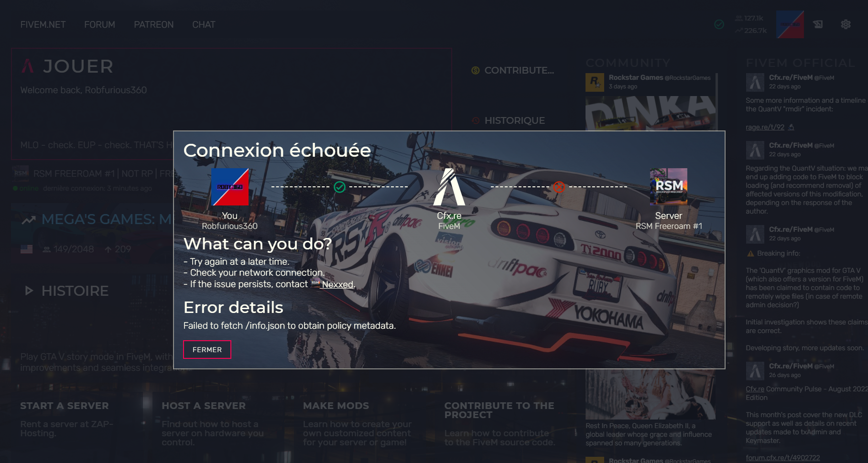Screen dimensions: 868x463
Task: Click the play triangle icon beside HISTOIRE
Action: click(x=29, y=291)
